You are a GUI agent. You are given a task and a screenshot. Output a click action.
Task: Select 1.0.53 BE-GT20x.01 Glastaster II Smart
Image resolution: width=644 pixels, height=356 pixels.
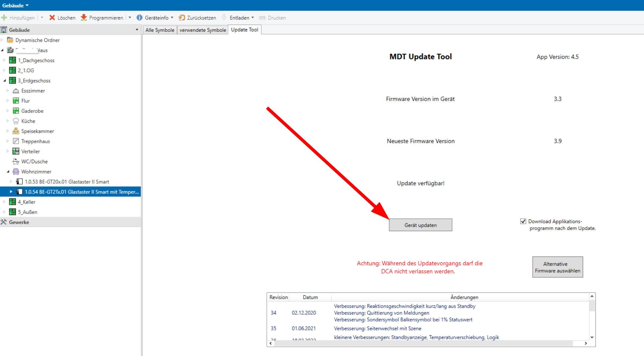[67, 182]
